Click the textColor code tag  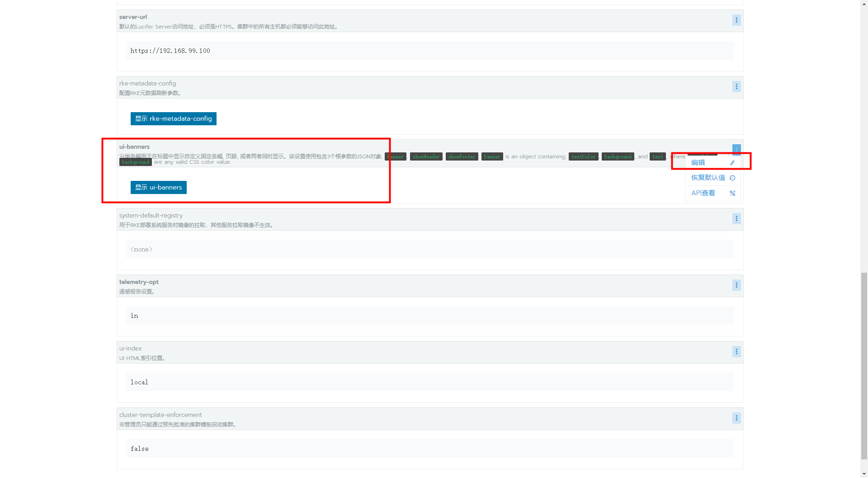point(583,156)
